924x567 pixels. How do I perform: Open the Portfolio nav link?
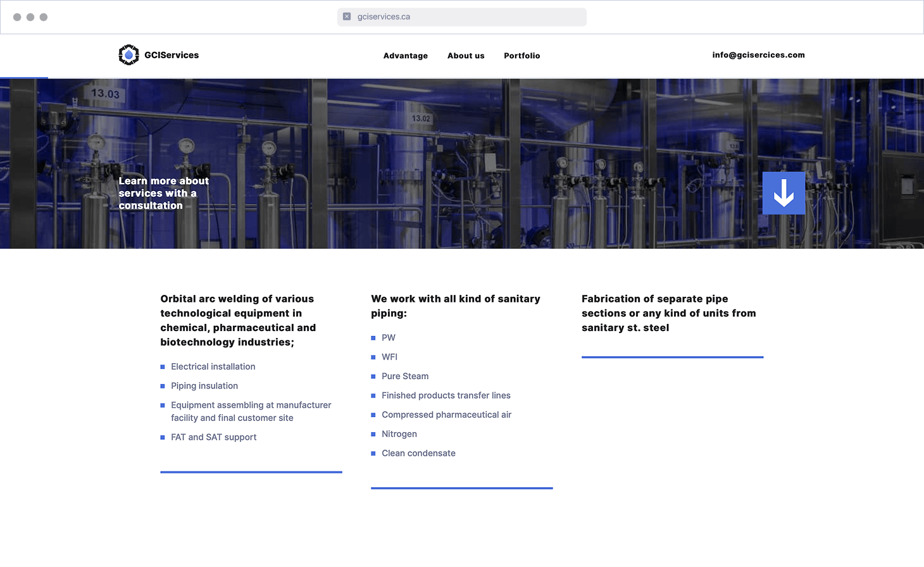(x=521, y=56)
